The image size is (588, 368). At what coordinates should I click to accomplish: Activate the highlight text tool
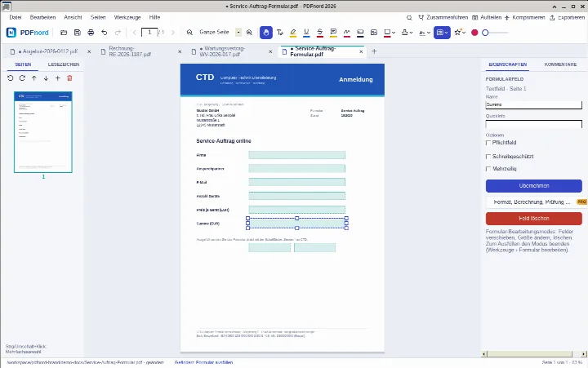click(x=293, y=33)
